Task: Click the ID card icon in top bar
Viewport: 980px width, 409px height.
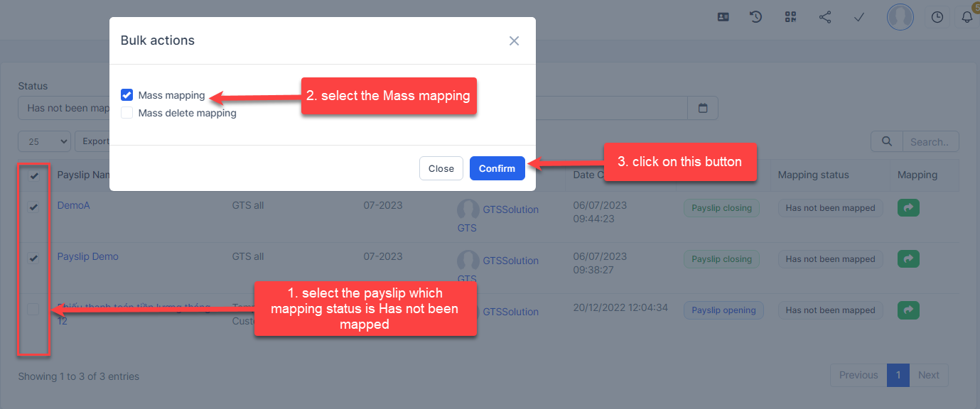Action: 723,17
